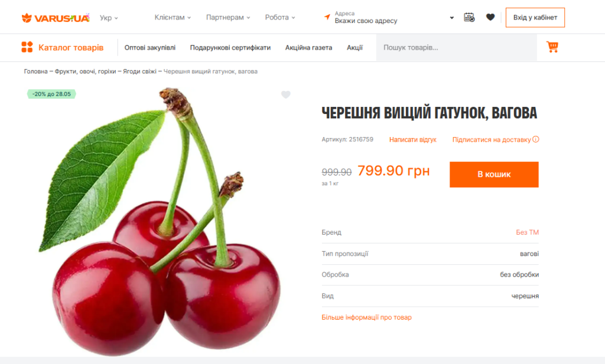Click the location arrow icon beside Адреса
The height and width of the screenshot is (364, 605).
327,17
